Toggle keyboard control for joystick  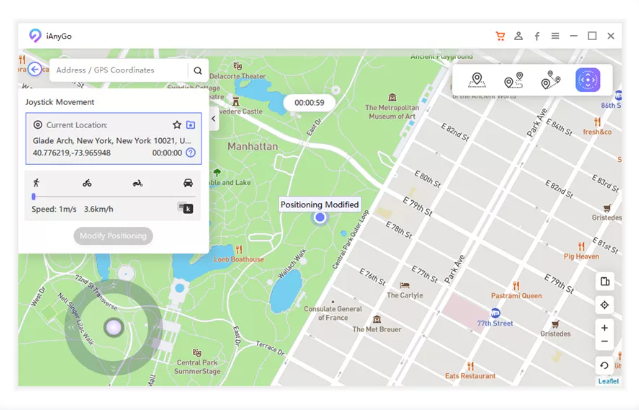[x=186, y=208]
